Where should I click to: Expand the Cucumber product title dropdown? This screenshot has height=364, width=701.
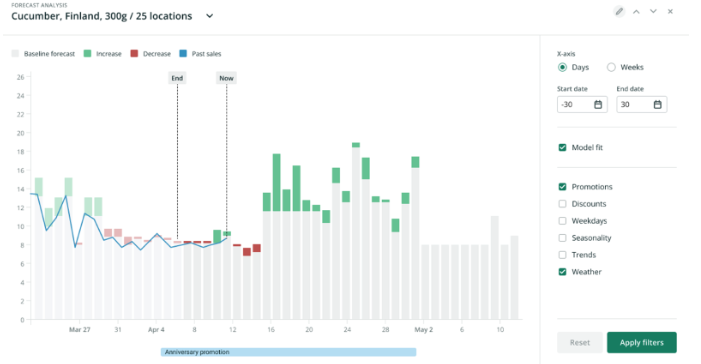pos(209,16)
